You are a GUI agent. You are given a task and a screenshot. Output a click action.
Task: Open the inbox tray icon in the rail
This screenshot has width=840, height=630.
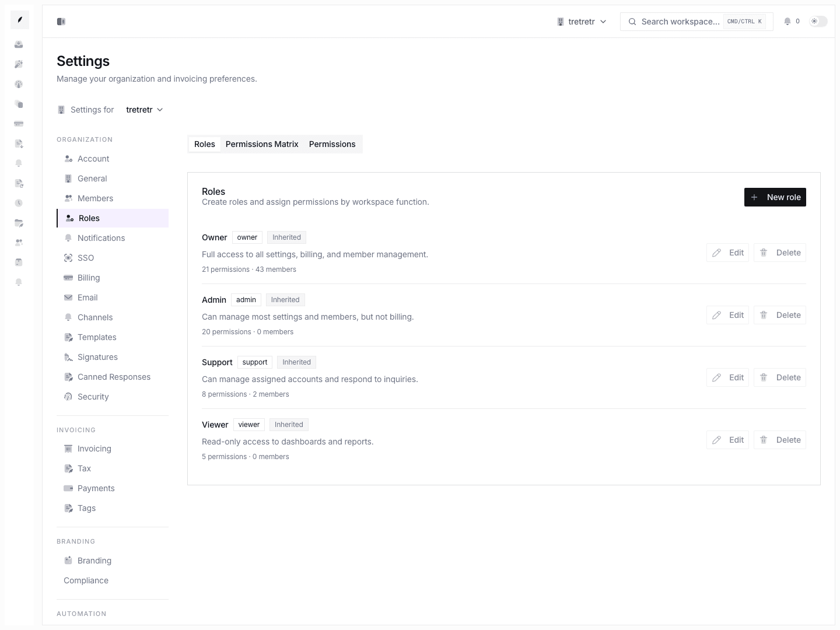[x=19, y=44]
